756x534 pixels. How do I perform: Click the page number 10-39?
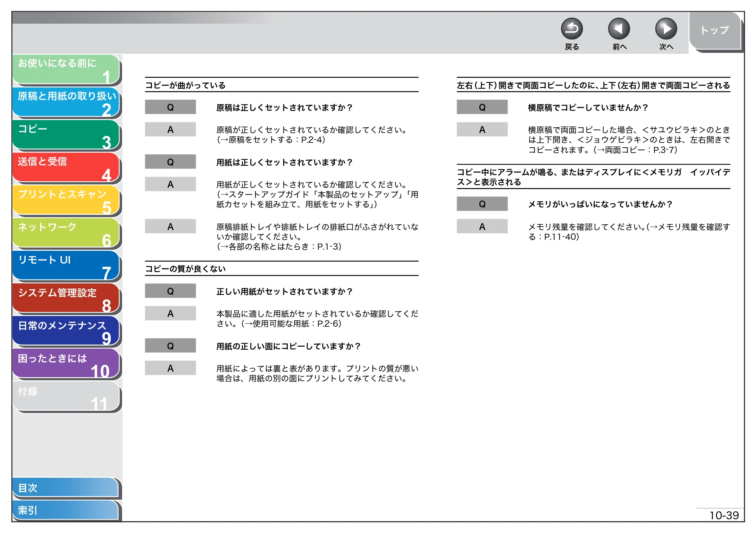click(x=724, y=515)
